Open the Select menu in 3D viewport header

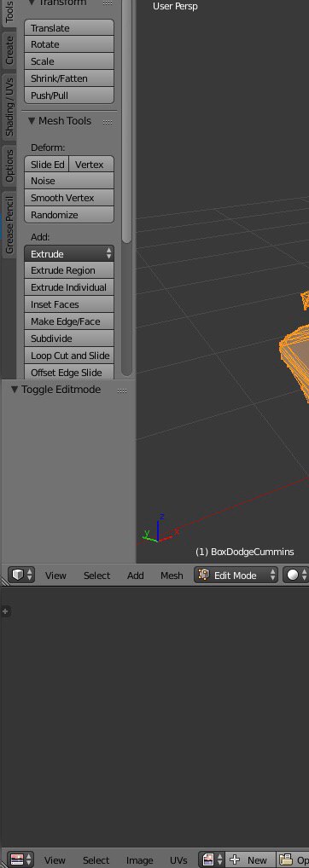pos(97,576)
